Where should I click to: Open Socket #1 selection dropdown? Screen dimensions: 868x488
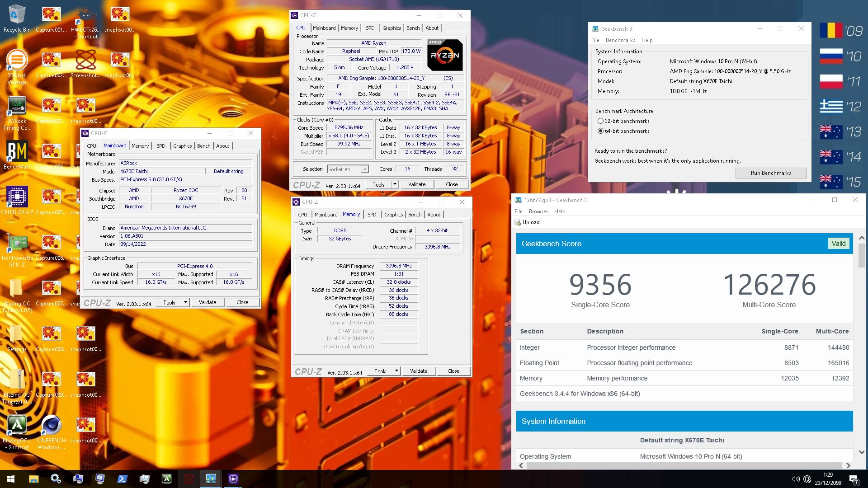click(348, 169)
